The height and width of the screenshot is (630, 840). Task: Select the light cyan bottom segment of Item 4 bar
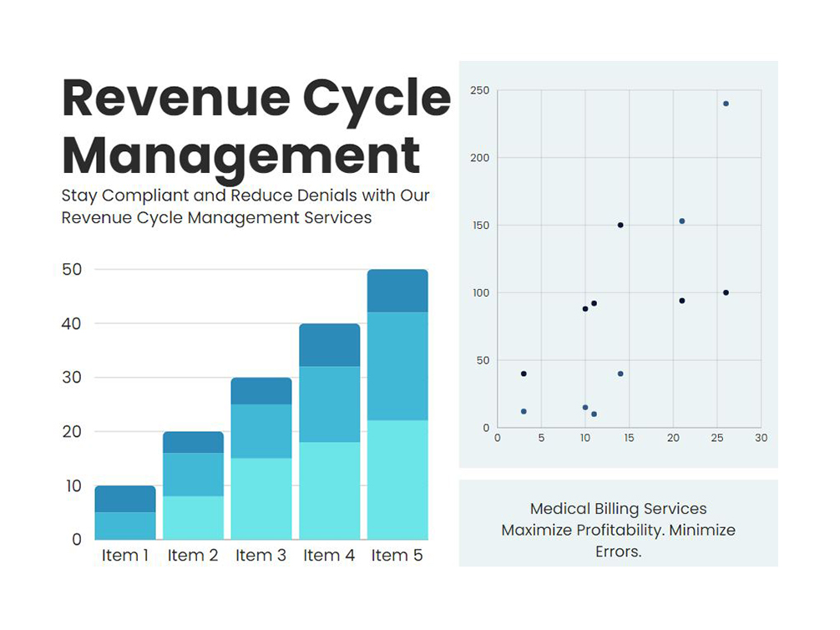pos(329,490)
